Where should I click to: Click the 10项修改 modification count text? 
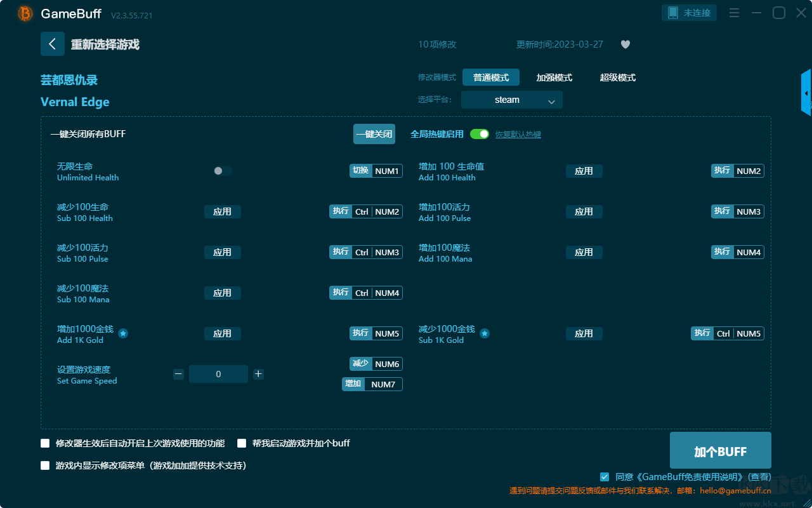[x=437, y=44]
